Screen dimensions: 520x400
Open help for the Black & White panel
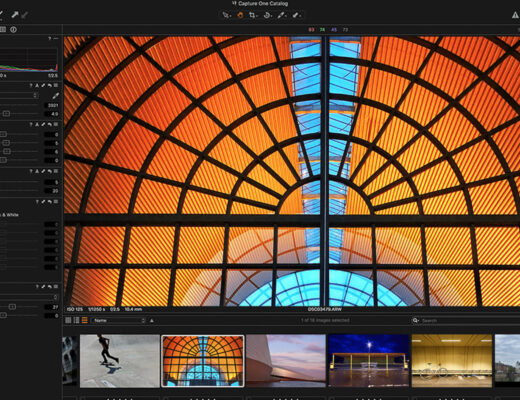[37, 202]
